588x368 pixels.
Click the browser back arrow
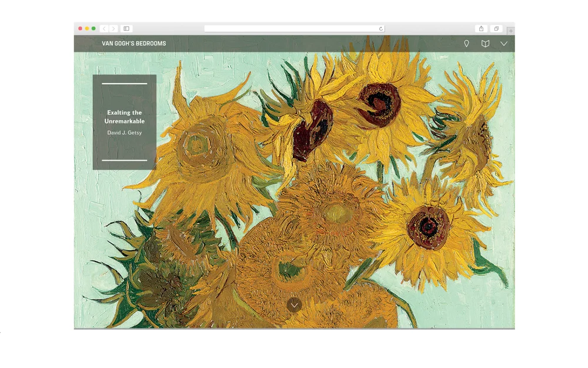tap(104, 28)
